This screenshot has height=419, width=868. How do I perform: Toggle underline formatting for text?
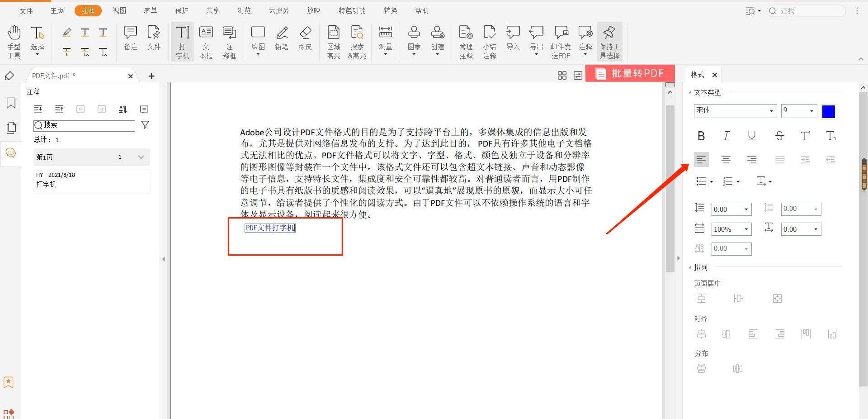click(x=751, y=135)
